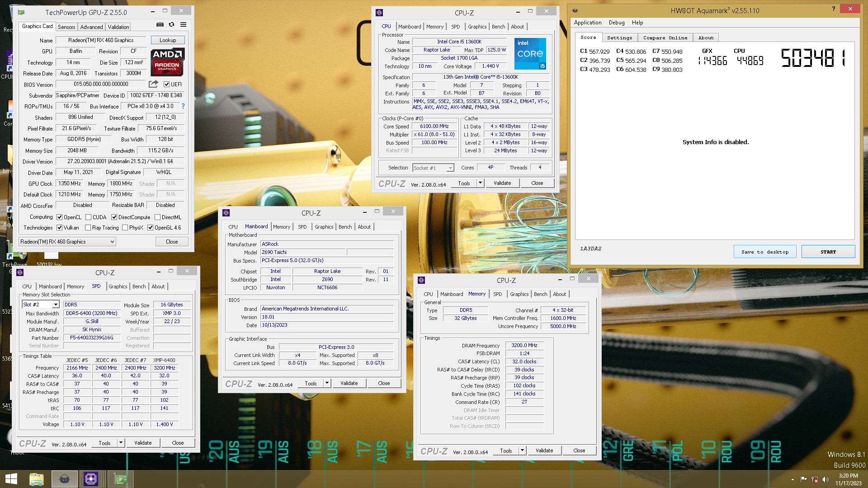
Task: Click the GPU-Z graphics card taskbar icon
Action: click(121, 479)
